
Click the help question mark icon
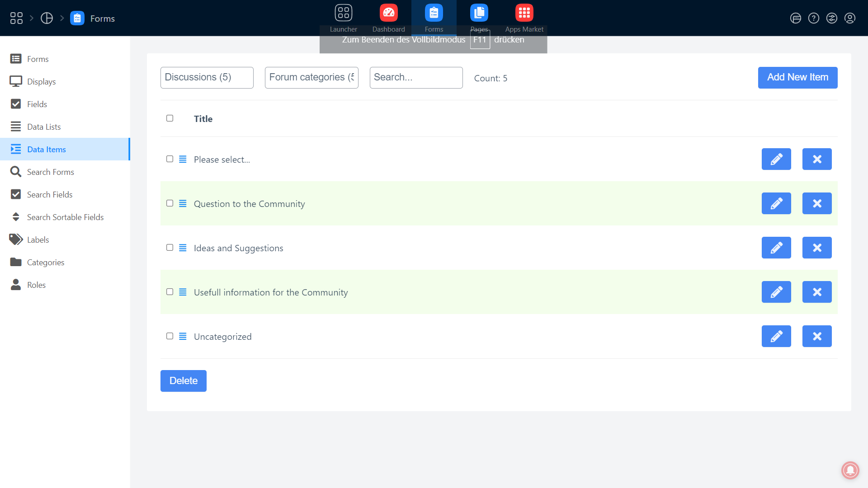tap(813, 18)
